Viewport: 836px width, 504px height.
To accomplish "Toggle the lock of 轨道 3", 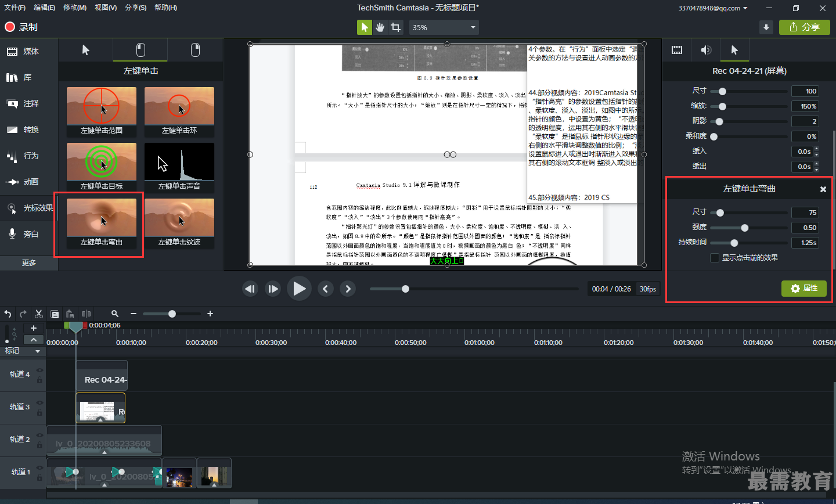I will 39,413.
